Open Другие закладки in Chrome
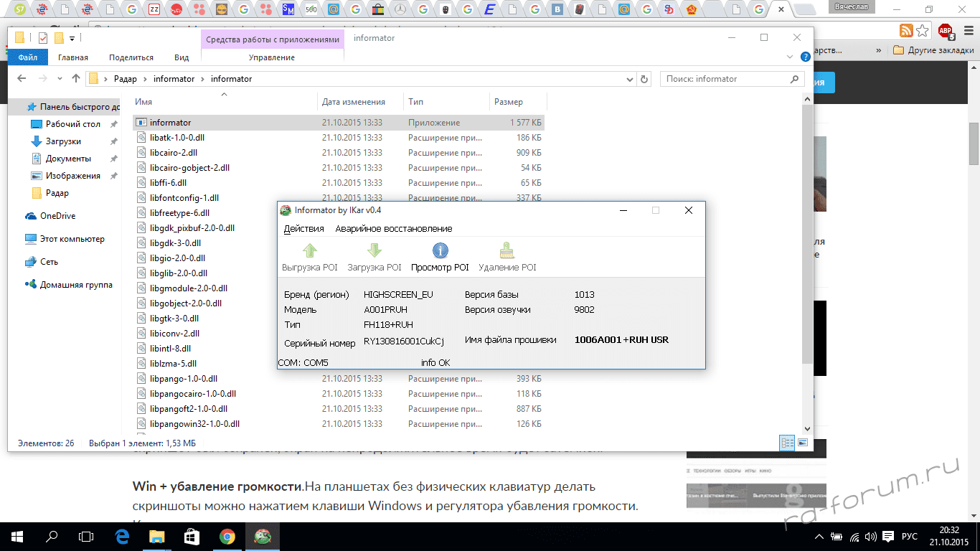 point(934,51)
